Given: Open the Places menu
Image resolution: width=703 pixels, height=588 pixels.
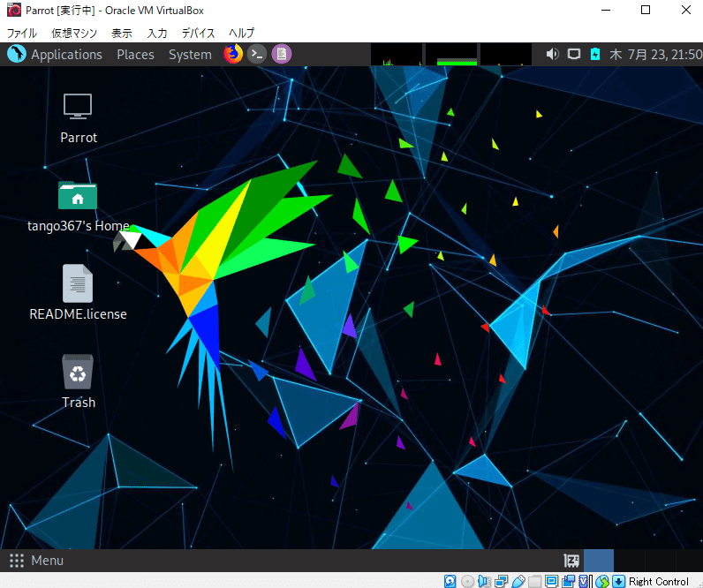Looking at the screenshot, I should point(135,55).
